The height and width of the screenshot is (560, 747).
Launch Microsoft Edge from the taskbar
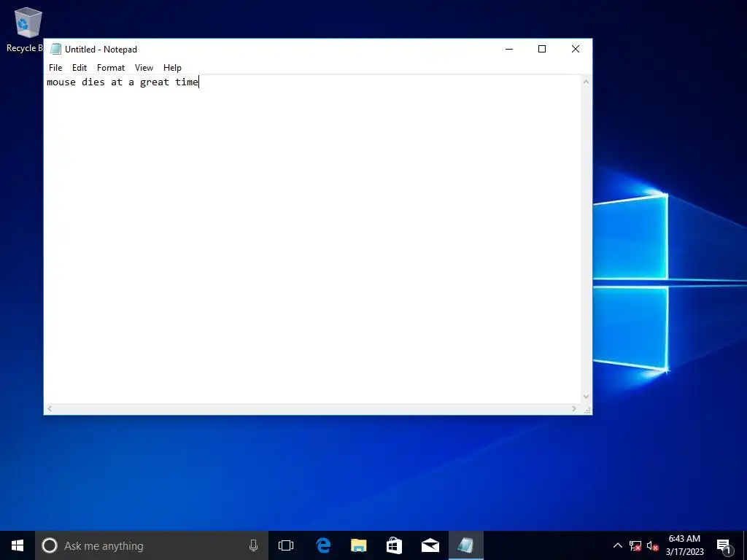click(x=323, y=545)
